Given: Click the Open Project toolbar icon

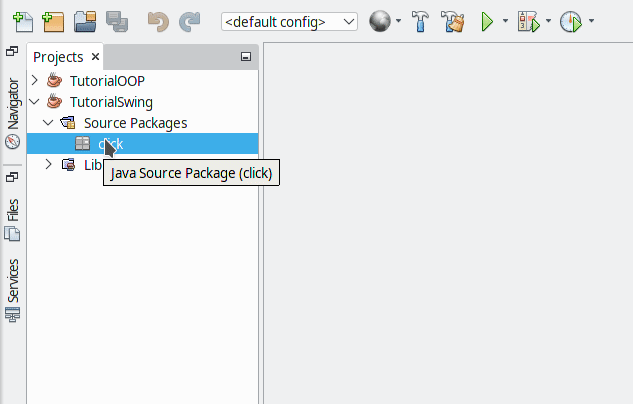Looking at the screenshot, I should [x=85, y=21].
